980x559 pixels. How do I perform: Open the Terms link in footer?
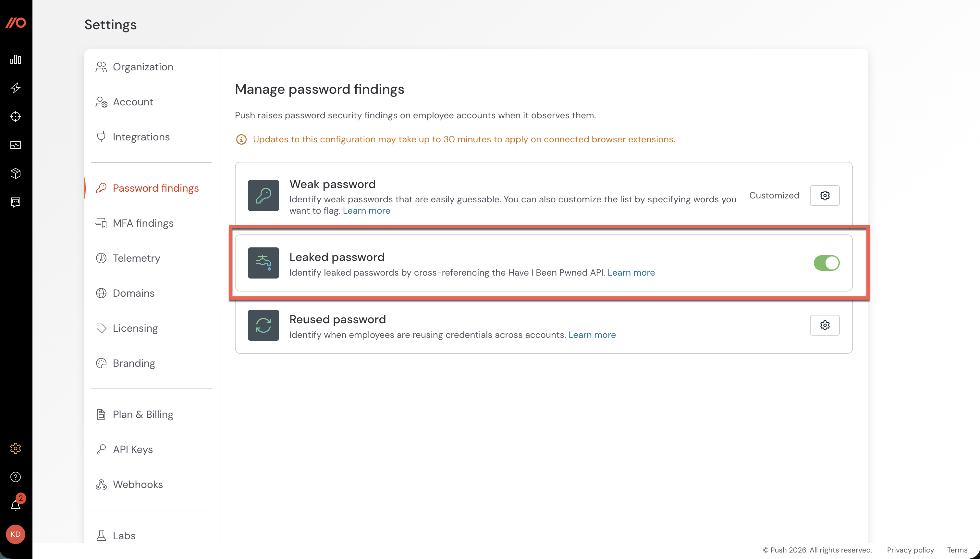957,550
